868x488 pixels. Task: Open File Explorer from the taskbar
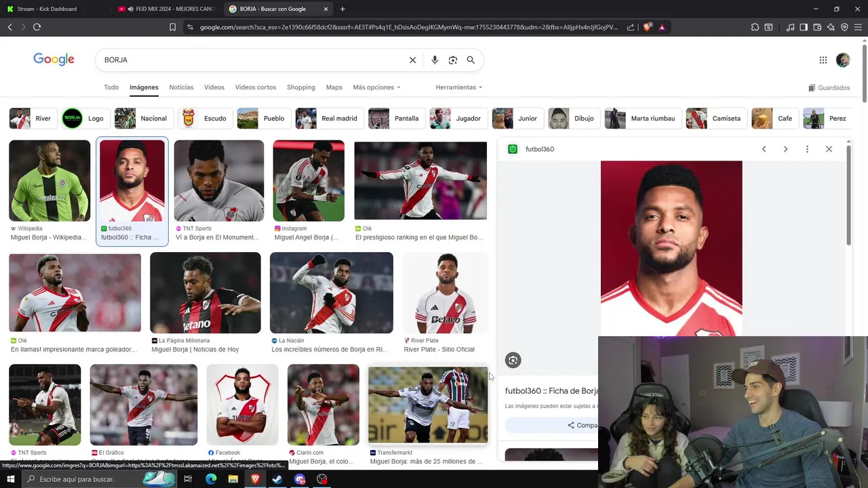point(233,479)
